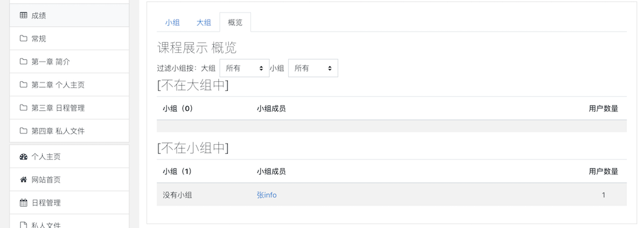The width and height of the screenshot is (644, 228).
Task: Click the file icon beside 私人文件
Action: click(x=23, y=225)
